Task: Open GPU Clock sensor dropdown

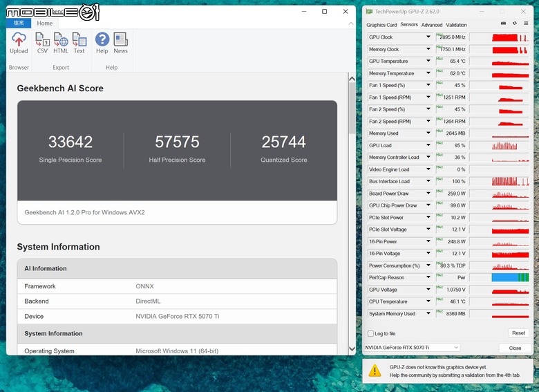Action: click(x=428, y=37)
